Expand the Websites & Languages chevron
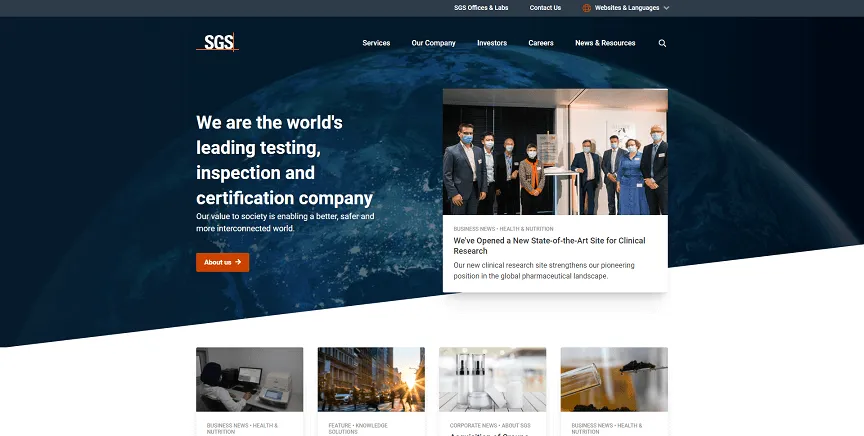The image size is (864, 436). click(666, 8)
